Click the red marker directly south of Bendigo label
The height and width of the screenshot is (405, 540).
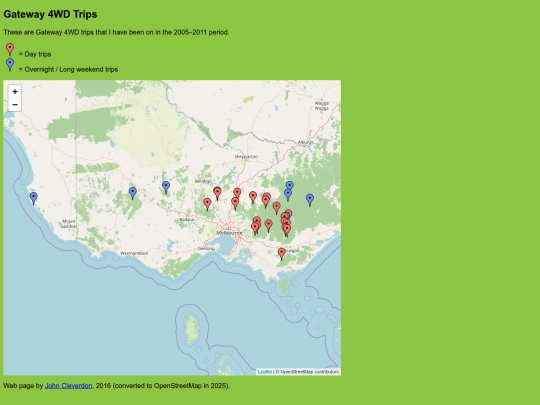217,193
